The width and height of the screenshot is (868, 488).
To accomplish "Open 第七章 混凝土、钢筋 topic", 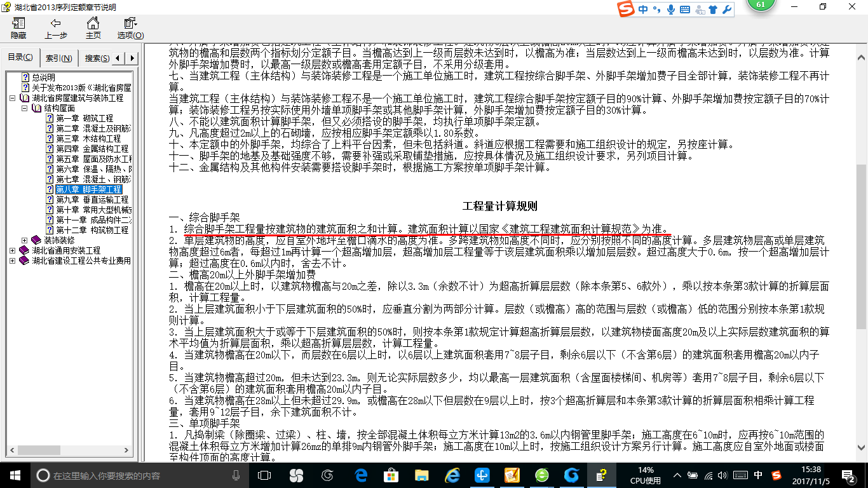I will [x=93, y=179].
